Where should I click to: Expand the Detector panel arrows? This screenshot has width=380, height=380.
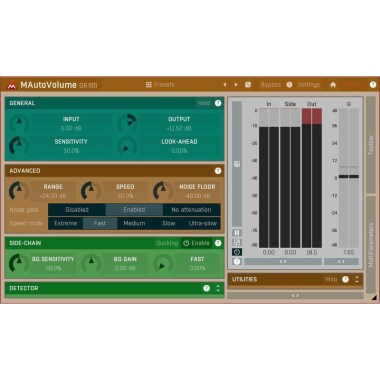(218, 288)
